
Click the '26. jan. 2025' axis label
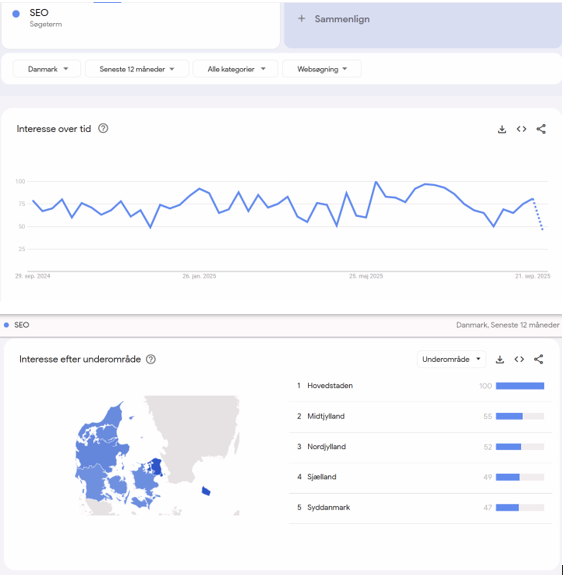tap(199, 276)
